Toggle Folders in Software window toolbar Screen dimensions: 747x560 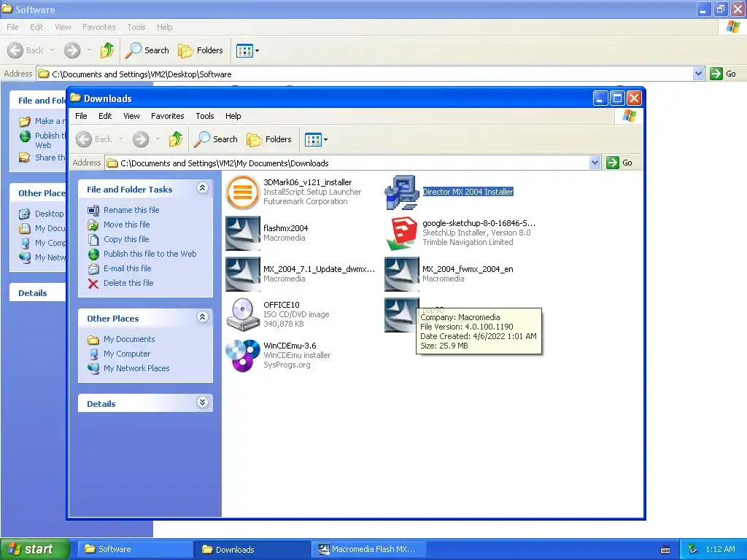click(x=200, y=50)
